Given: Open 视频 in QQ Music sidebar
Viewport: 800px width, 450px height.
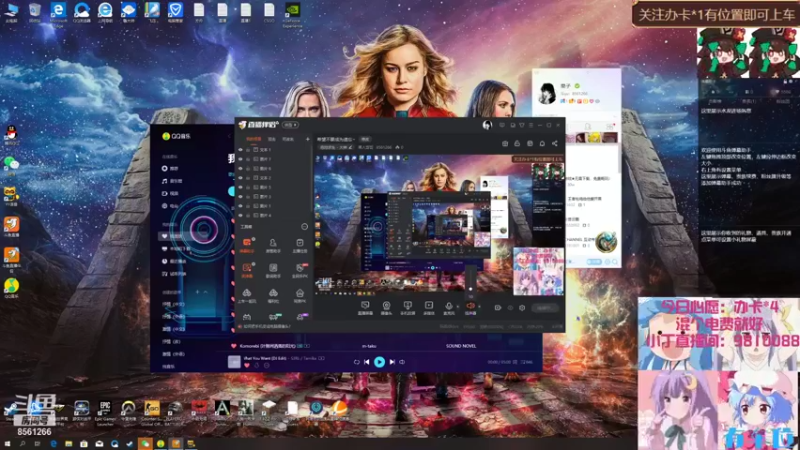Looking at the screenshot, I should [x=170, y=193].
